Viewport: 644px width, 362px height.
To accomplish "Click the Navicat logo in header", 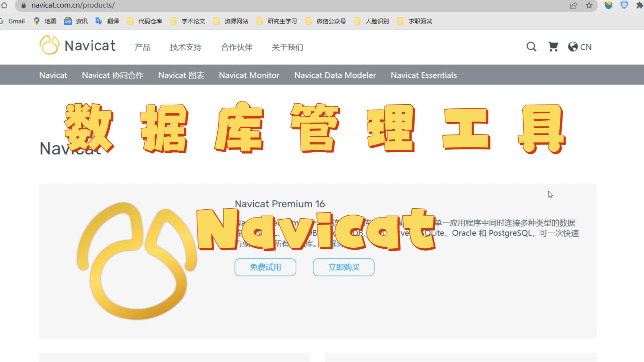I will [x=77, y=45].
